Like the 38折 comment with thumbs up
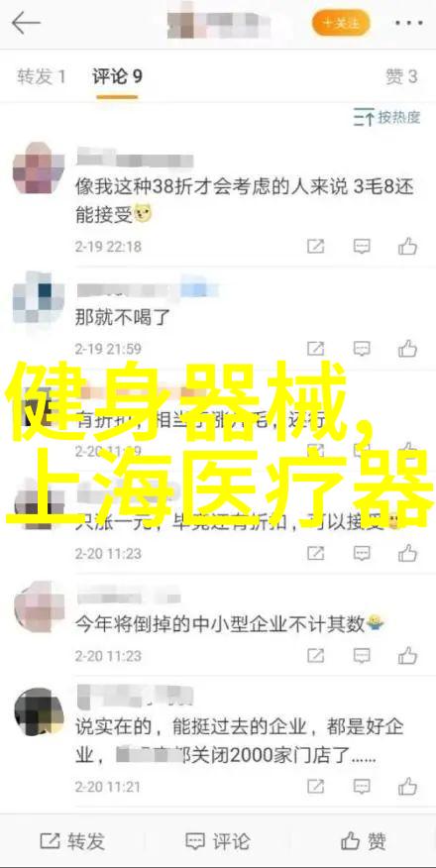Viewport: 436px width, 868px height. coord(407,247)
